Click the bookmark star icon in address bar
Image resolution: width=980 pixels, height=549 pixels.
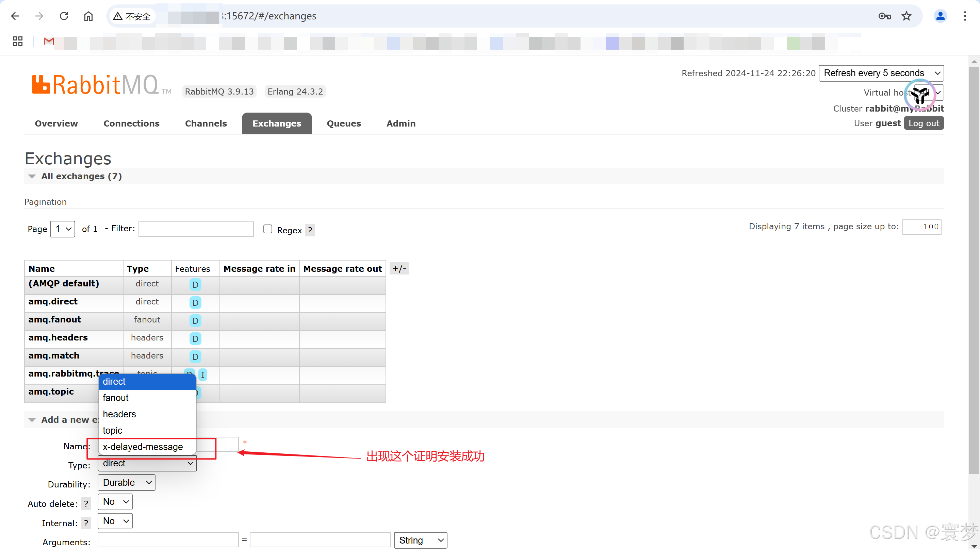tap(906, 16)
